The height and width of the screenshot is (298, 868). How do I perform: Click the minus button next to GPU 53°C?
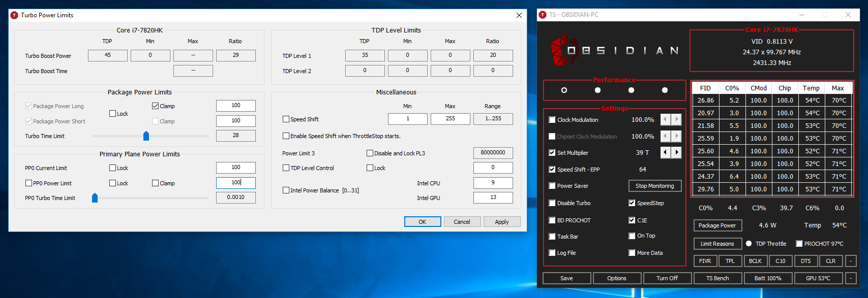tap(851, 278)
